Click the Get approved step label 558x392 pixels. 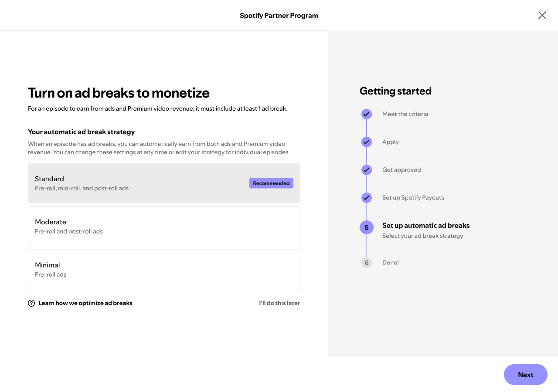point(401,170)
